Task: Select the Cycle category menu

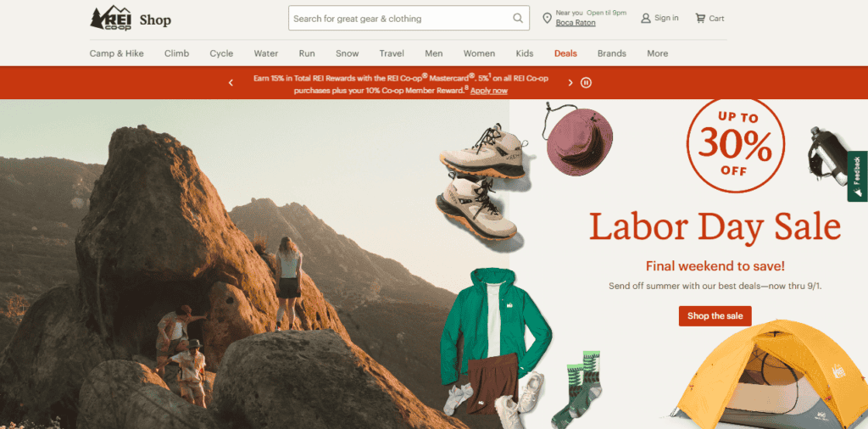Action: pyautogui.click(x=221, y=53)
